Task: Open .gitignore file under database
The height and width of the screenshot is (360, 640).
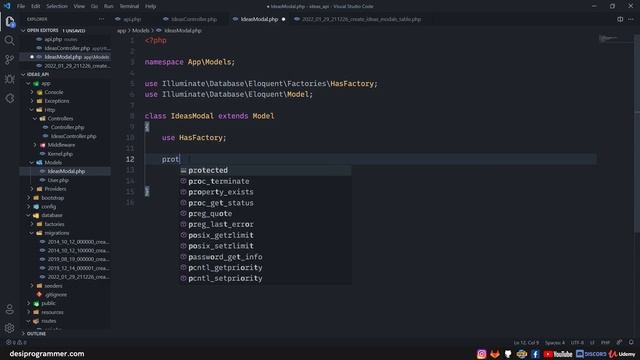Action: 56,294
